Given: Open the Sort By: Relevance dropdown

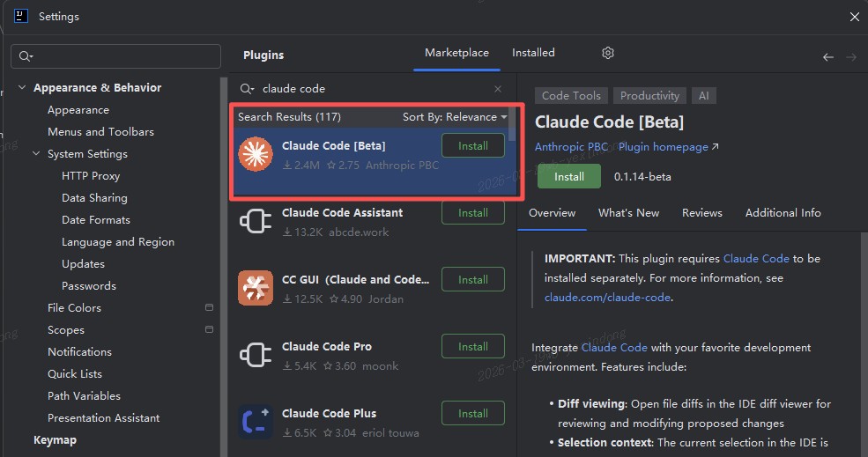Looking at the screenshot, I should (455, 117).
